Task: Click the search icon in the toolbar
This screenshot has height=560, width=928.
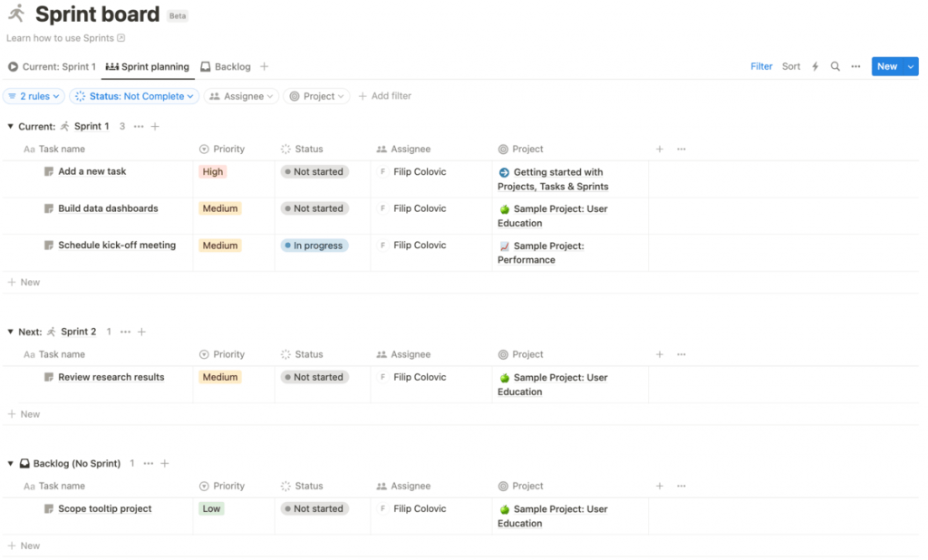Action: point(835,66)
